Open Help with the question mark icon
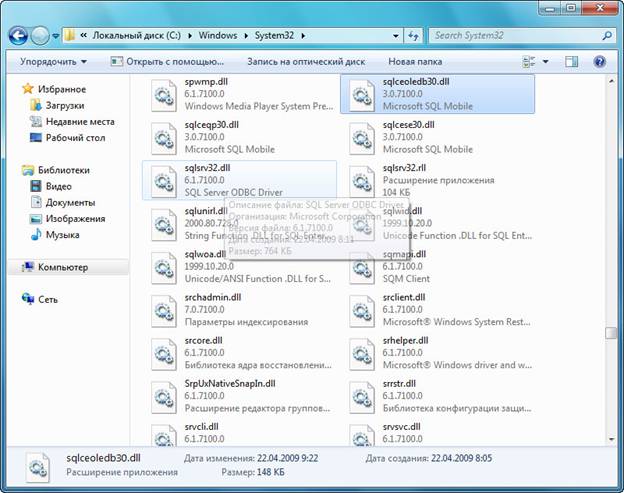The image size is (624, 493). [x=599, y=62]
